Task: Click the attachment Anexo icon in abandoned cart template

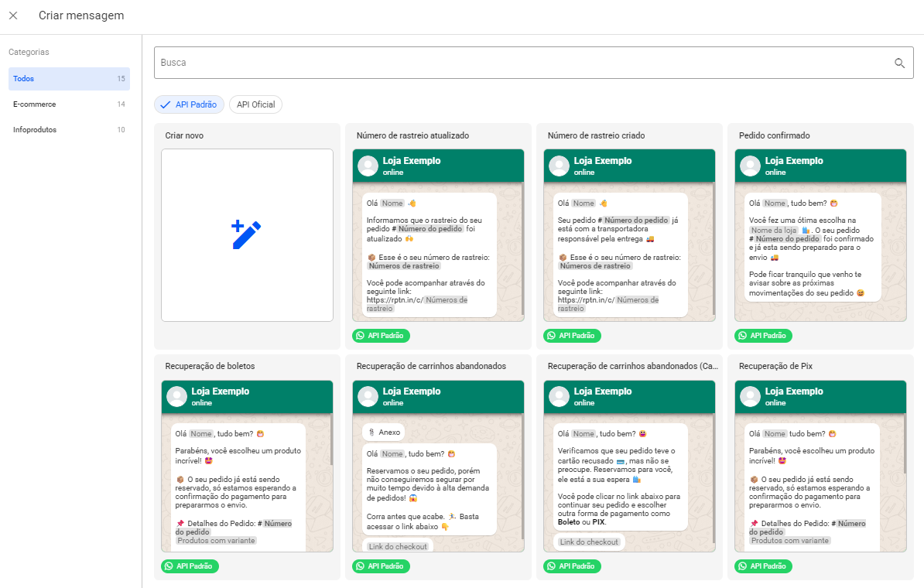Action: tap(374, 432)
